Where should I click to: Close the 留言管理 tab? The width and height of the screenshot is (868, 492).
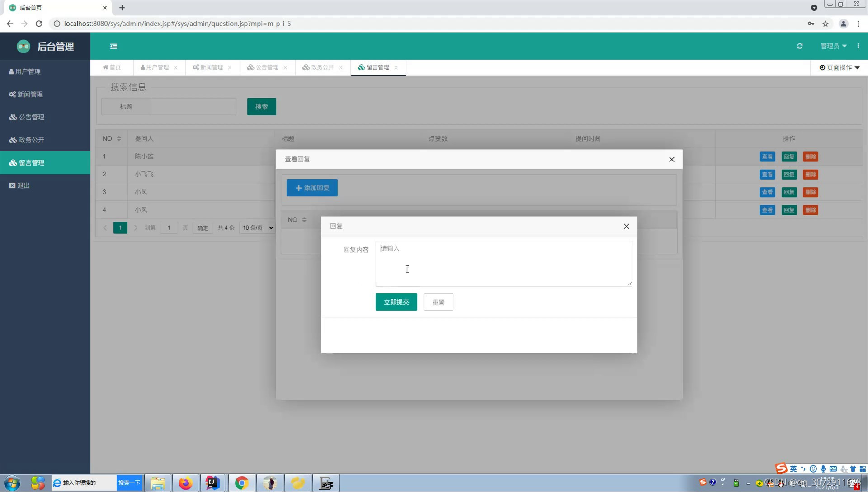(396, 67)
